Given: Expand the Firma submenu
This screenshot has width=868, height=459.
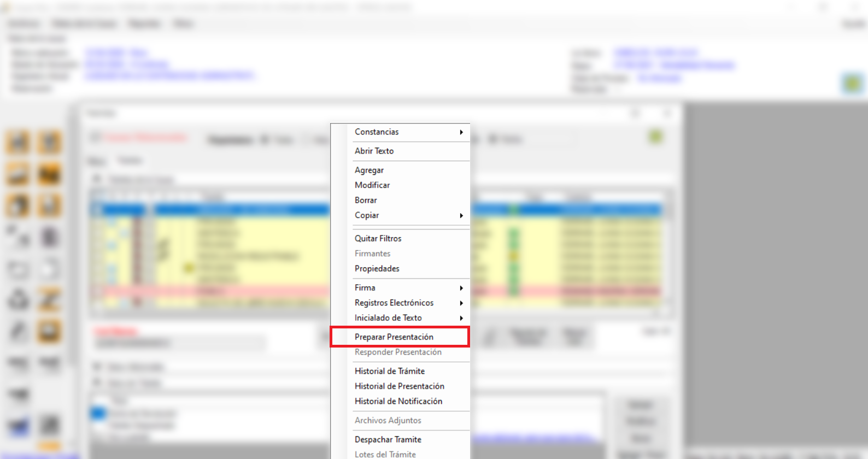Looking at the screenshot, I should [x=365, y=287].
